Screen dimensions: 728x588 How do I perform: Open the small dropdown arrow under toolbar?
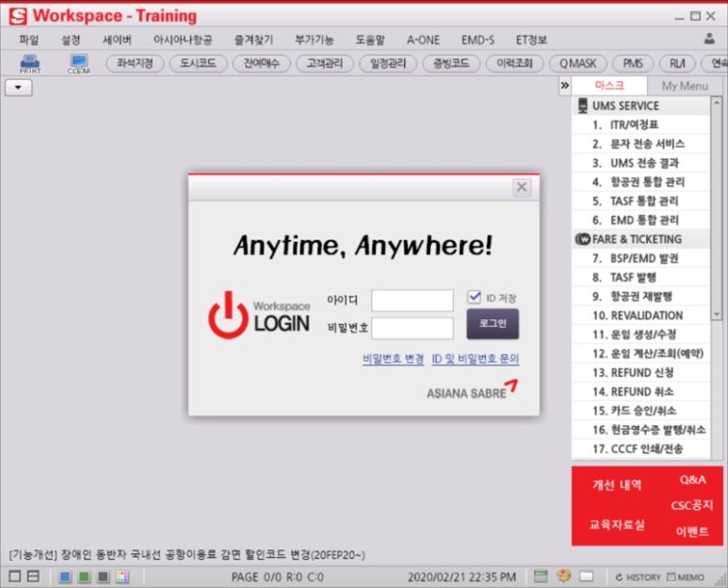tap(18, 88)
